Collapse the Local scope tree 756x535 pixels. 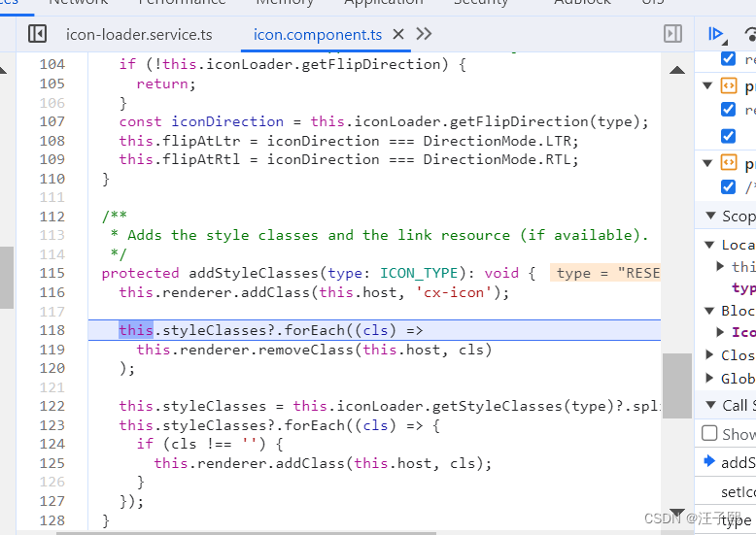point(709,245)
